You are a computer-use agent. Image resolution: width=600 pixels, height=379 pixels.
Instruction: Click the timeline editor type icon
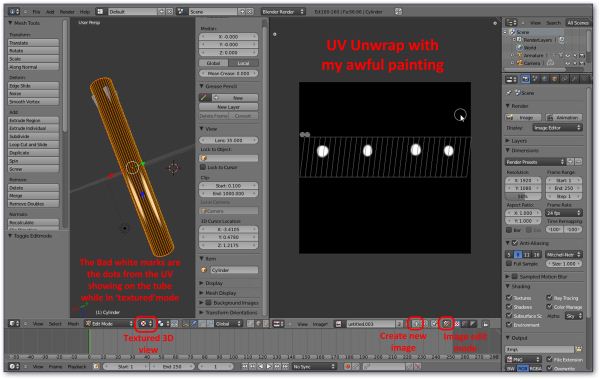coord(14,366)
